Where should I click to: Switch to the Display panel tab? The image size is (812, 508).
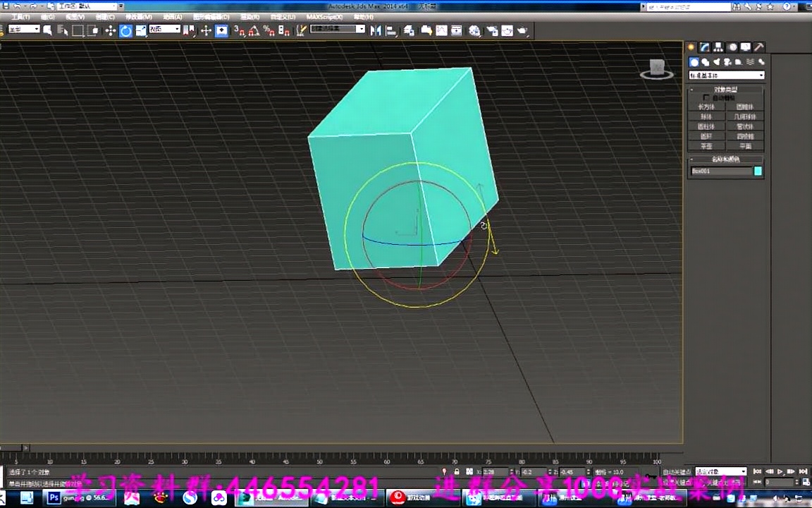coord(745,47)
